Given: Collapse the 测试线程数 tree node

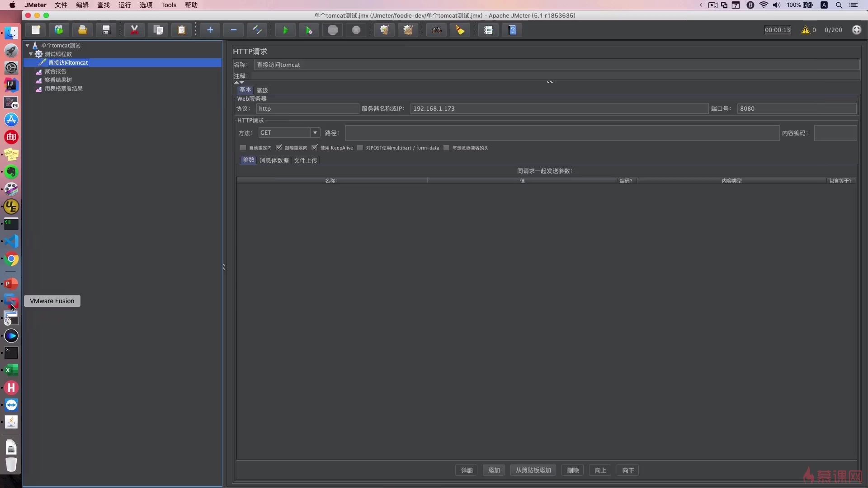Looking at the screenshot, I should pyautogui.click(x=31, y=54).
